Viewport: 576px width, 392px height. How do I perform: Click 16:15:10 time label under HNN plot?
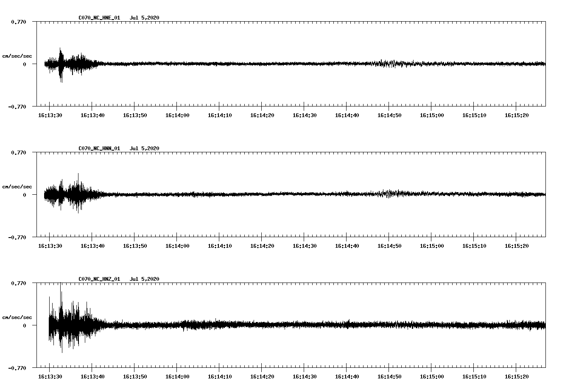(474, 246)
